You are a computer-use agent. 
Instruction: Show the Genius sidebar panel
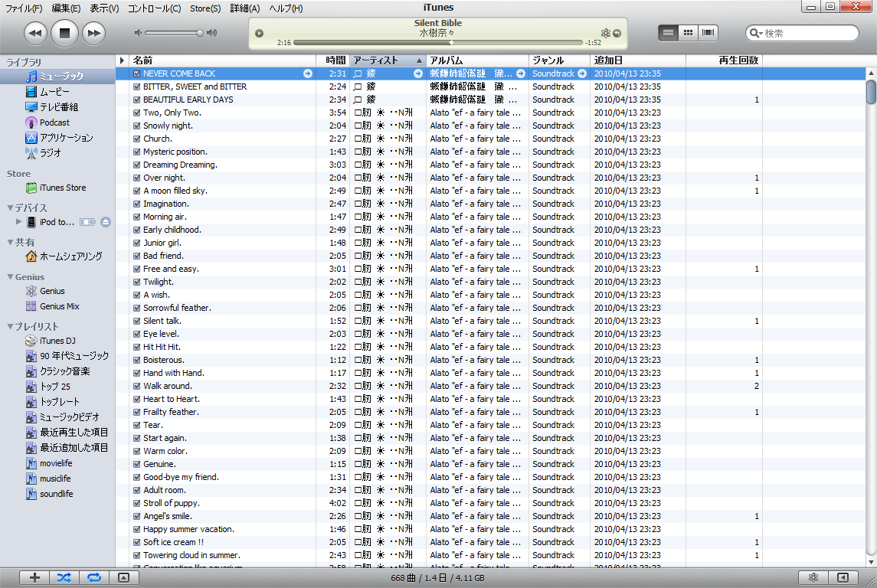pyautogui.click(x=843, y=578)
